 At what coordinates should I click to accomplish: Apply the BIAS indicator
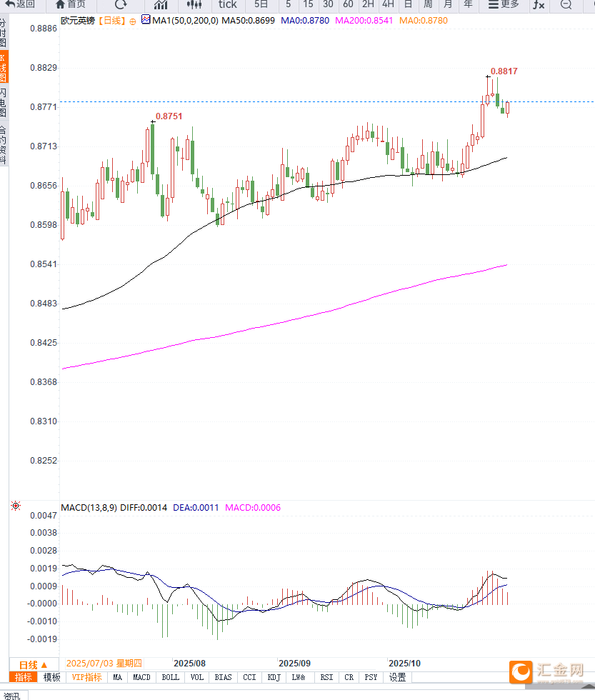point(223,677)
